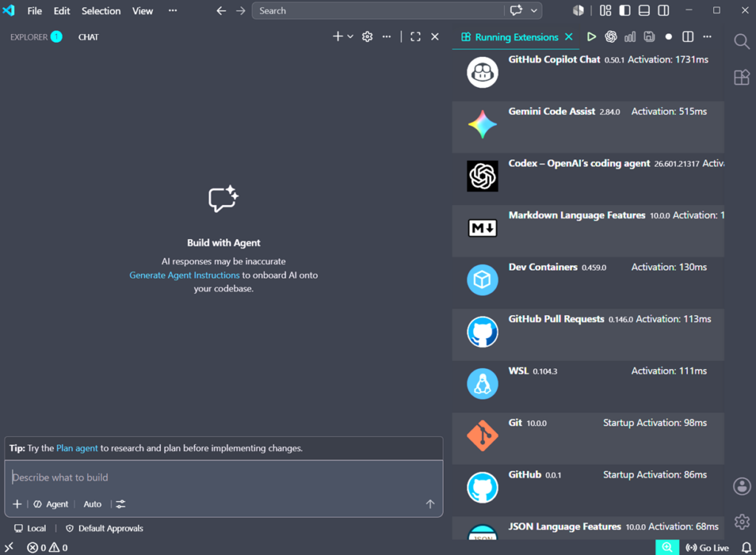Open the Auto model picker
This screenshot has width=756, height=555.
pos(92,504)
